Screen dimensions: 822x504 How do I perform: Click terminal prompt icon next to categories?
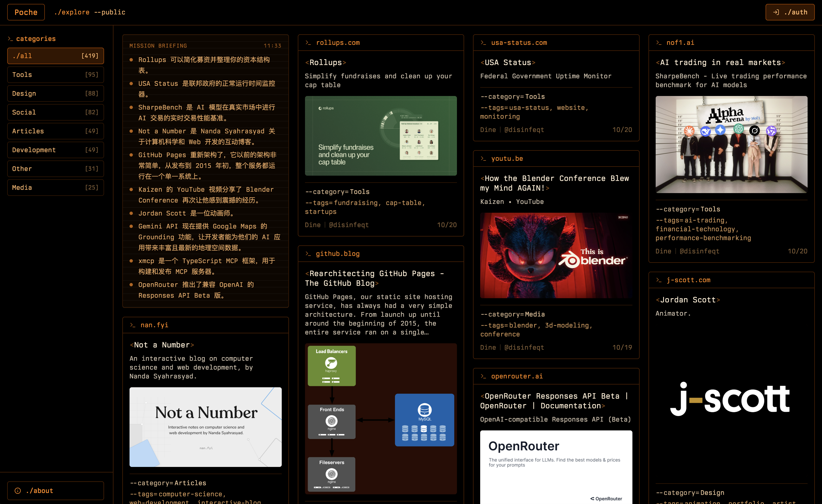tap(10, 39)
